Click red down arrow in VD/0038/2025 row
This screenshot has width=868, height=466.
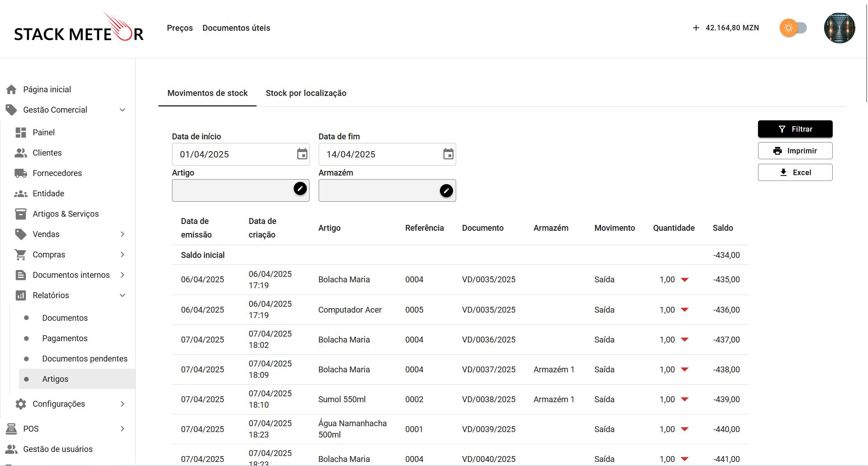click(685, 399)
